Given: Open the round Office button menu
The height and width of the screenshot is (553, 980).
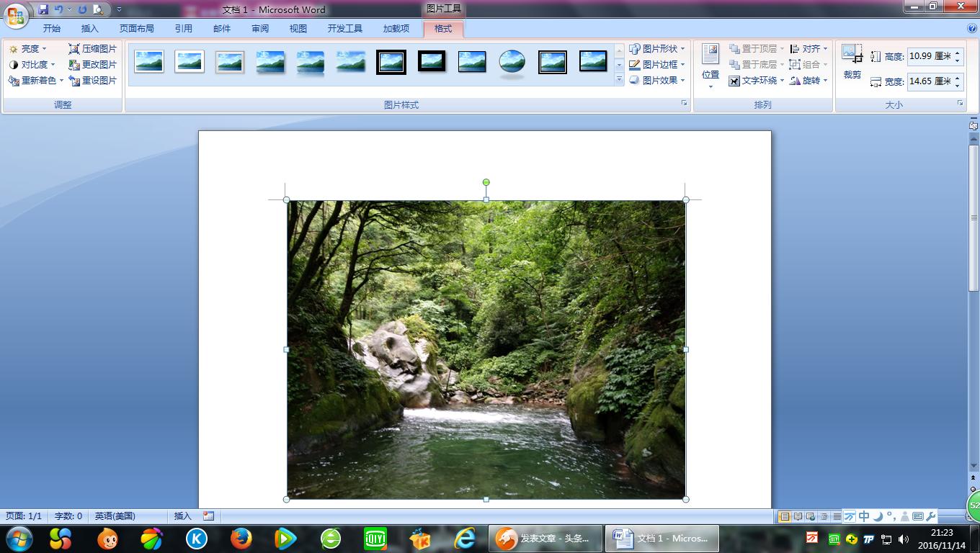Looking at the screenshot, I should [15, 14].
